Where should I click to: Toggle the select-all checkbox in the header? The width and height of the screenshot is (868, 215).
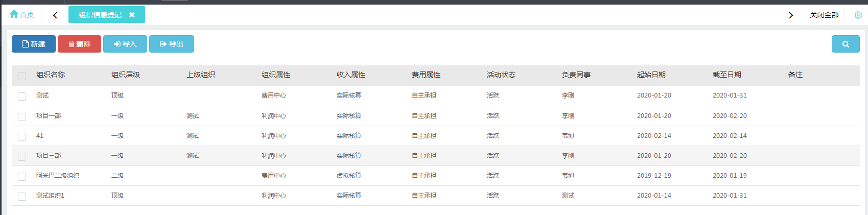click(x=22, y=76)
